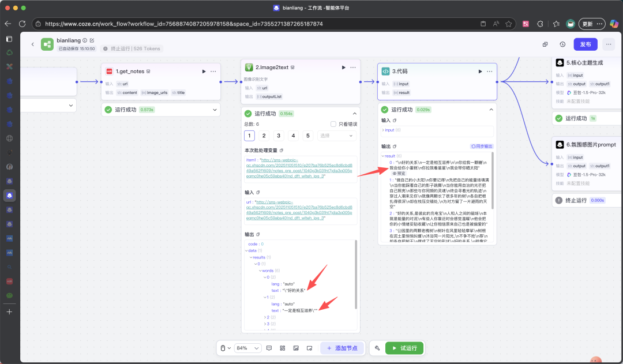Image resolution: width=623 pixels, height=364 pixels.
Task: Collapse the results (1) tree node
Action: 251,257
